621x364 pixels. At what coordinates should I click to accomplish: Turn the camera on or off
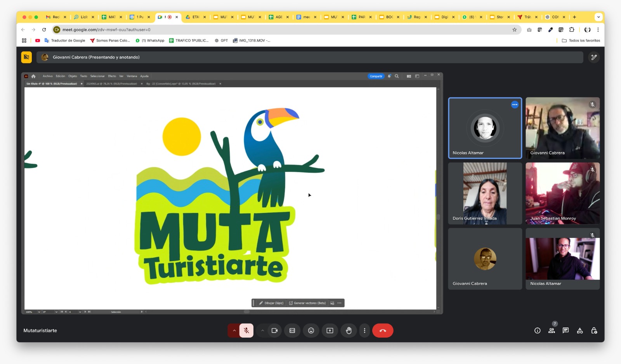(274, 331)
